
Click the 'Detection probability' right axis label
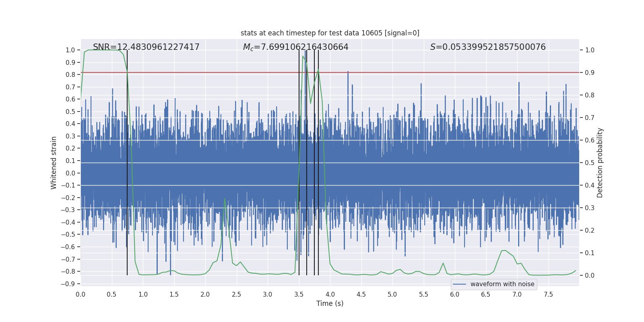[x=600, y=163]
